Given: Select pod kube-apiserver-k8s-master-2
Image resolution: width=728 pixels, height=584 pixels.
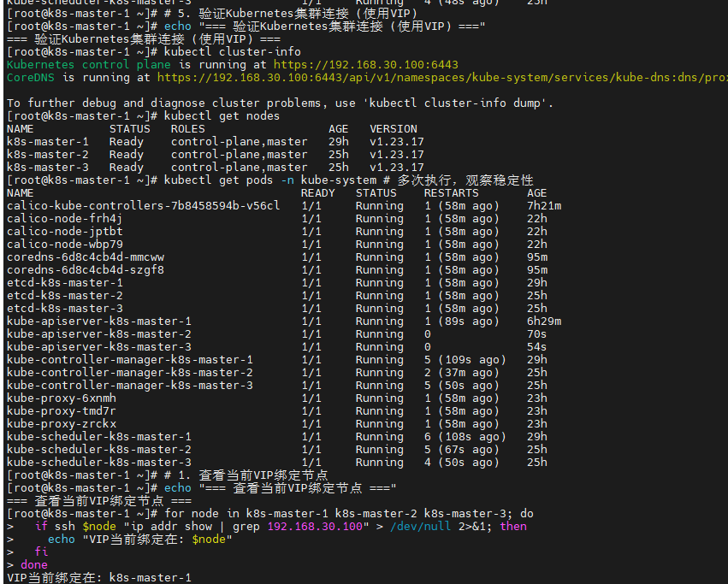Looking at the screenshot, I should click(x=99, y=334).
